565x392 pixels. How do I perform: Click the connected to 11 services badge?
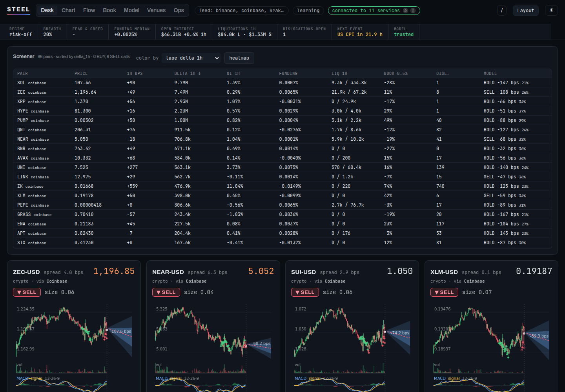pos(374,11)
